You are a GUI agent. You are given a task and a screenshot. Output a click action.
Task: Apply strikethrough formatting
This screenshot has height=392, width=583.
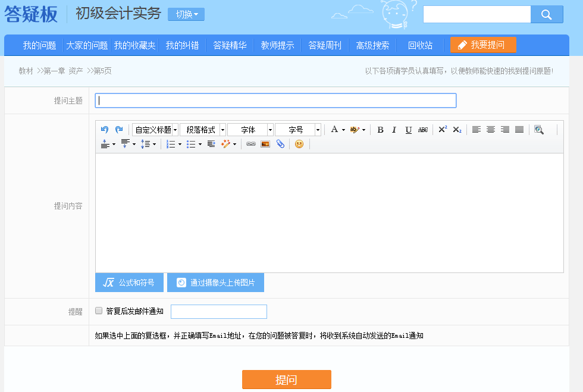[x=423, y=130]
